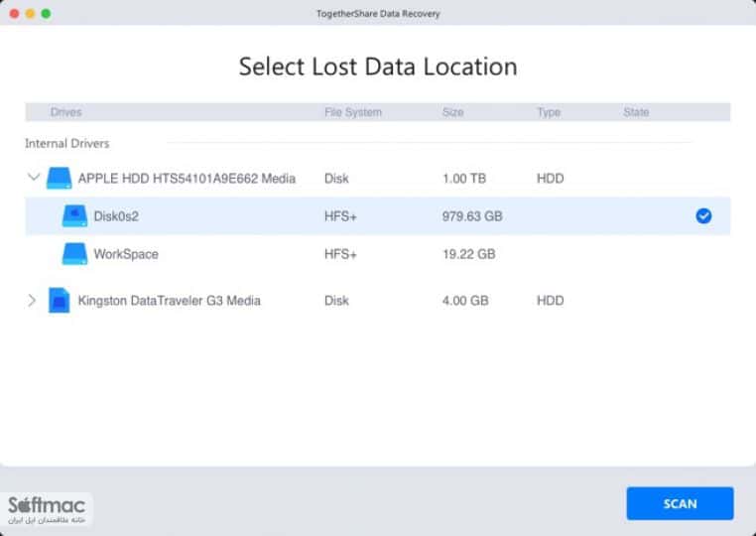Click the Internal Drivers section label
The width and height of the screenshot is (756, 536).
point(67,143)
